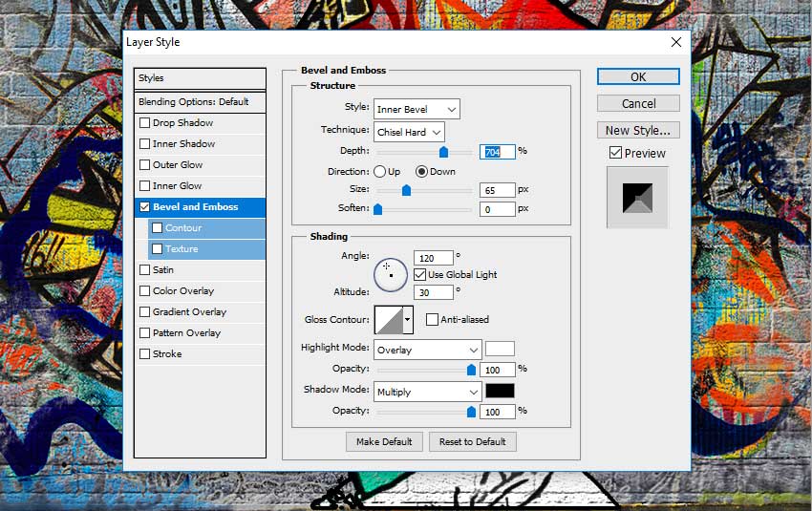Open the Style dropdown showing Inner Bevel
The image size is (812, 511).
417,109
